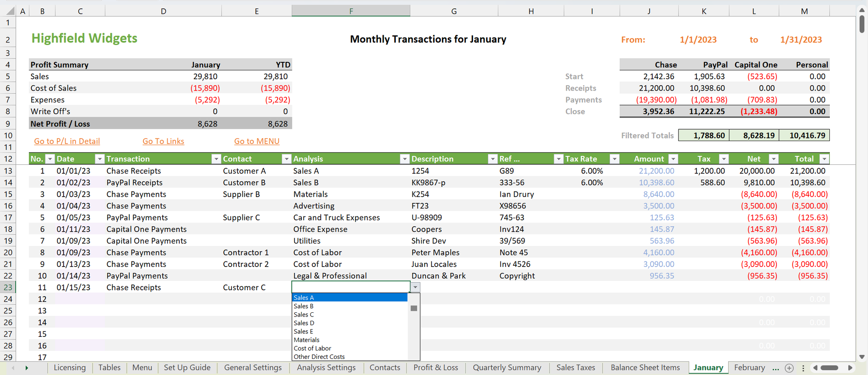Open the Tax Rate filter dropdown
This screenshot has height=375, width=868.
click(614, 159)
